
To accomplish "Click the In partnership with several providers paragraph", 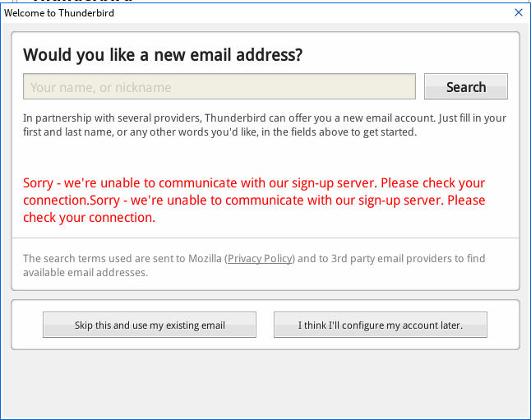I will tap(264, 118).
